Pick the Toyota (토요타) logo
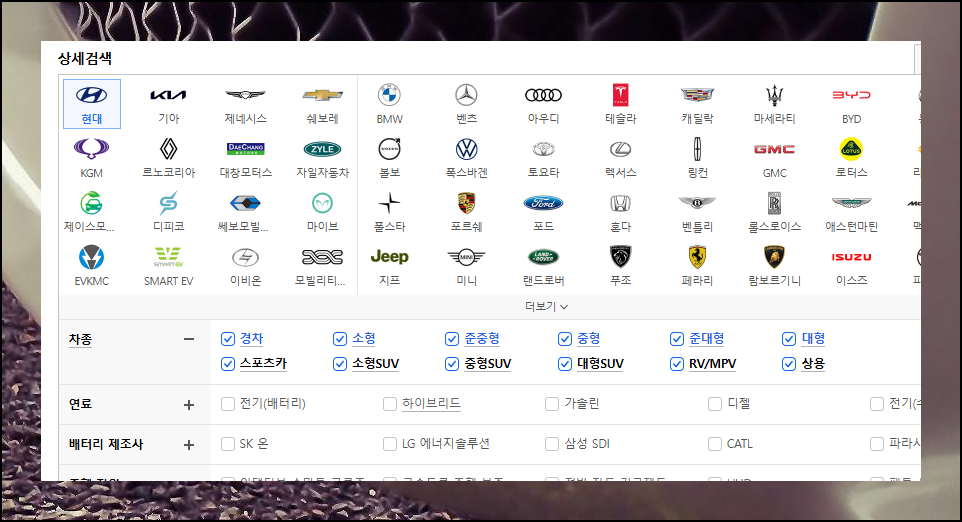962x522 pixels. pyautogui.click(x=544, y=149)
